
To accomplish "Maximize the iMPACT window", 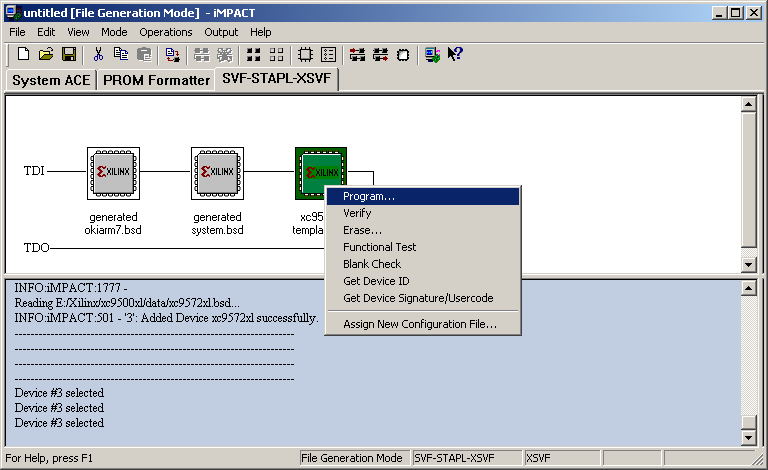I will tap(736, 13).
